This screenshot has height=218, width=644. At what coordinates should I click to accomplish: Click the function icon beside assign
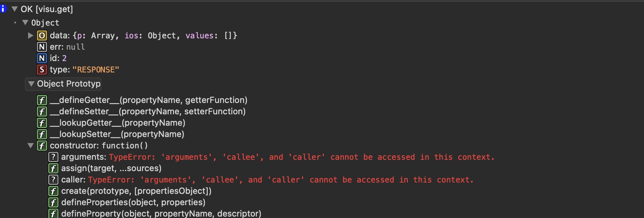tap(53, 168)
